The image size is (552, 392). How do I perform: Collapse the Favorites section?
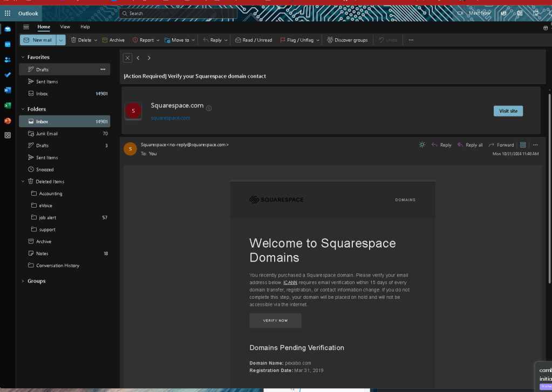click(x=23, y=57)
